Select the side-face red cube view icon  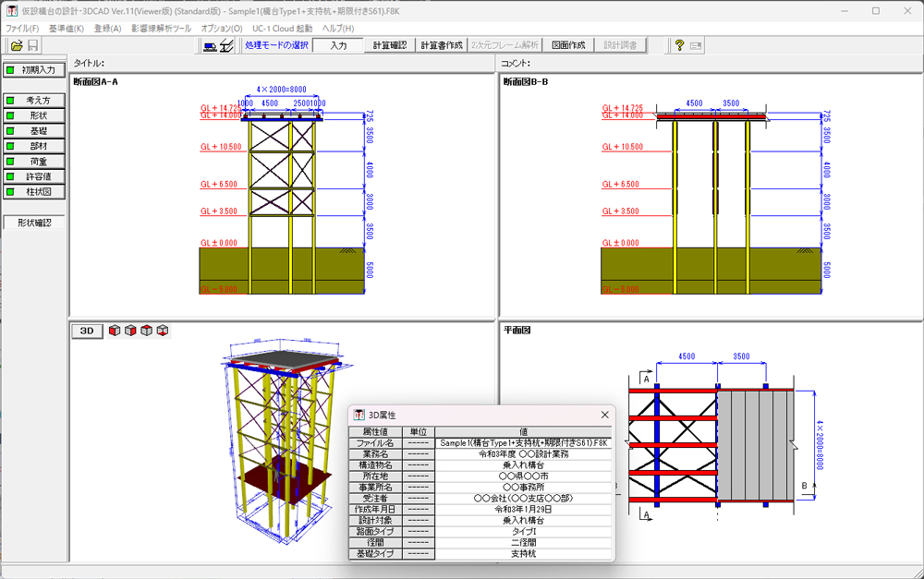coord(130,331)
